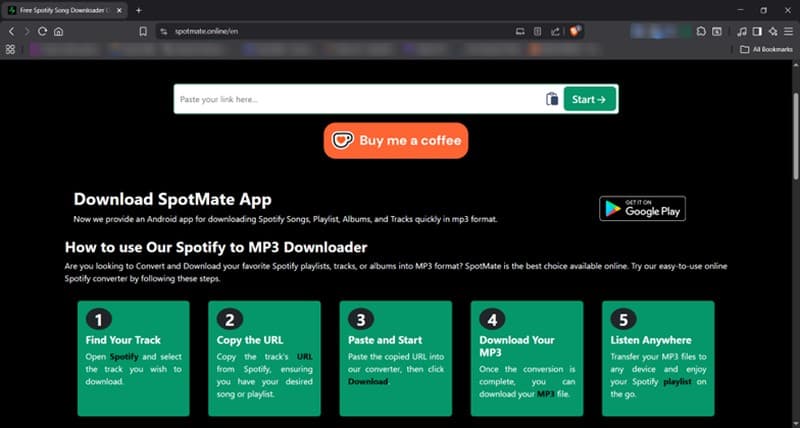
Task: Click the address bar URL spotmate.online
Action: tap(206, 32)
